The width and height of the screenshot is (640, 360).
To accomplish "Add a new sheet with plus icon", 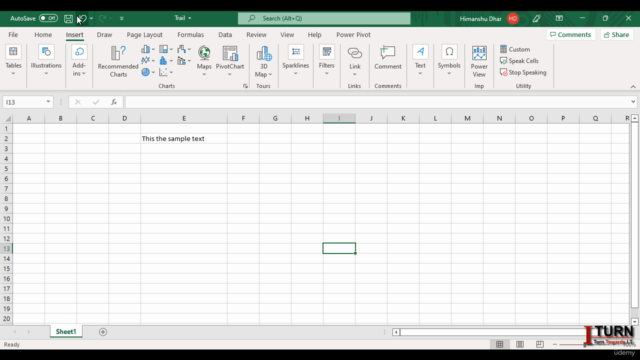I will point(103,332).
